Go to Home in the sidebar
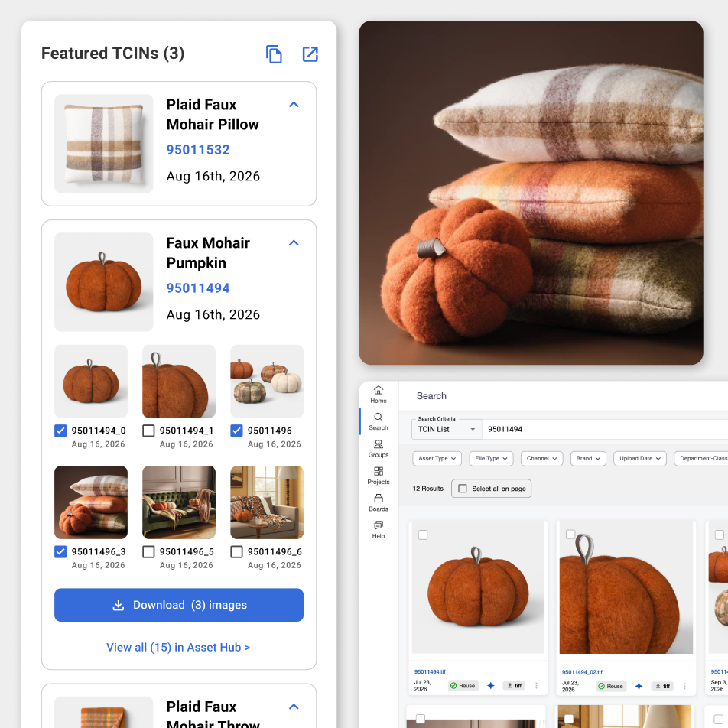Screen dimensions: 728x728 tap(379, 395)
